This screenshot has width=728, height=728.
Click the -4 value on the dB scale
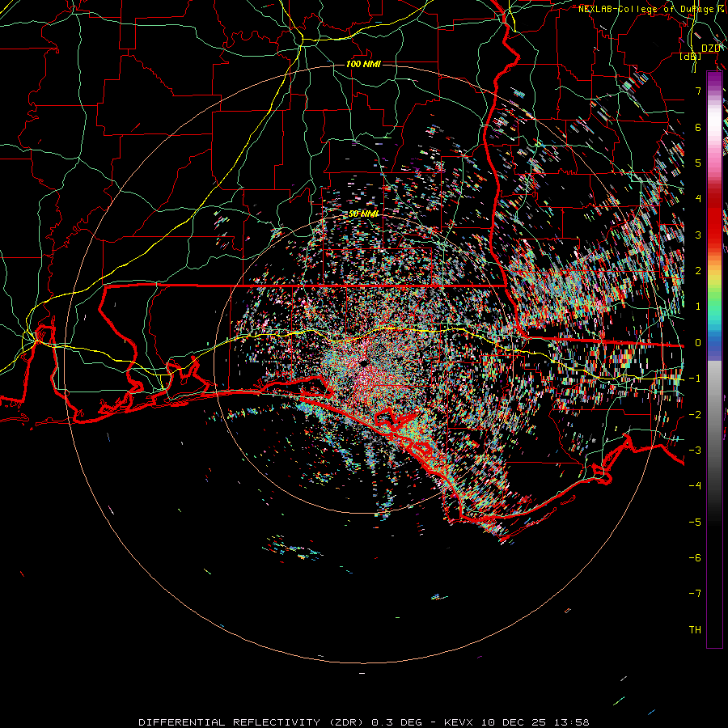pyautogui.click(x=695, y=486)
